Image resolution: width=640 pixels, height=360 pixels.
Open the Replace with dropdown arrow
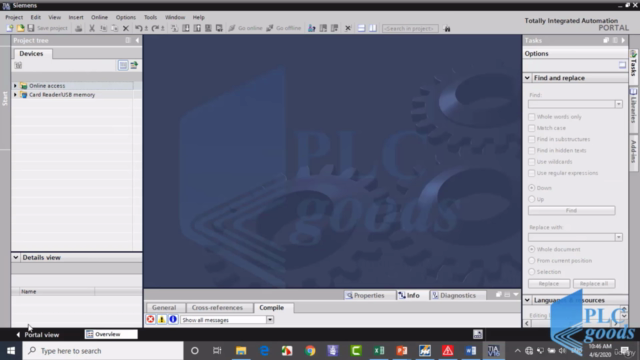(619, 237)
